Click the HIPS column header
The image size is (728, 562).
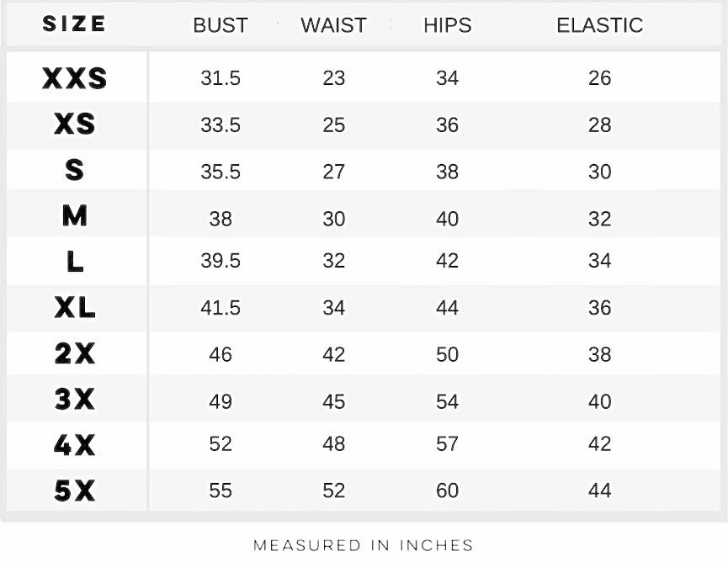(x=447, y=25)
